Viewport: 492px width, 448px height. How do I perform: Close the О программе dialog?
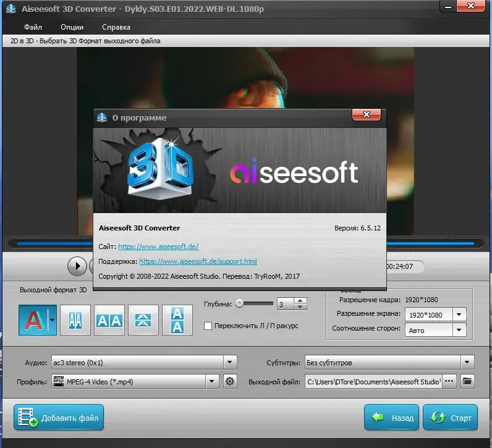(367, 114)
